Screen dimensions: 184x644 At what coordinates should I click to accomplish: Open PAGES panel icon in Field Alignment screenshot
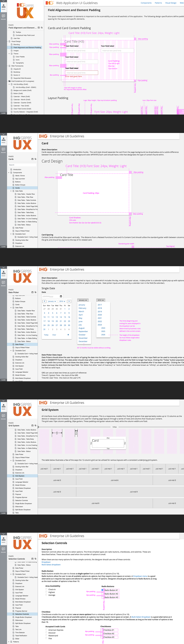coord(4,7)
